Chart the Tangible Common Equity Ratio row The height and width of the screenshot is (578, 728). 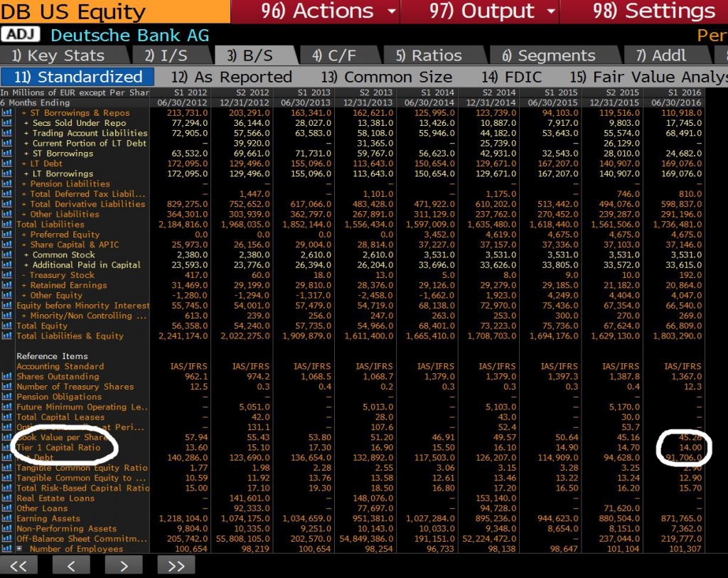7,468
